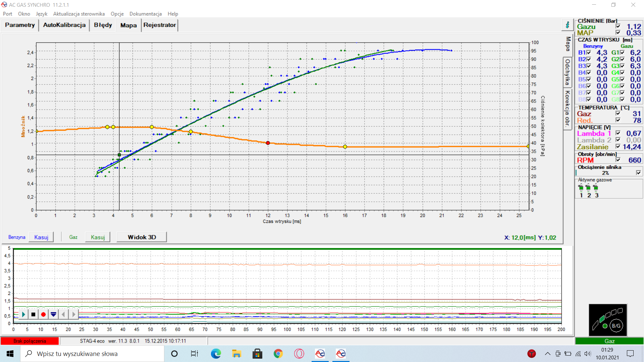This screenshot has height=362, width=644.
Task: Click active gas injector icon 3
Action: point(596,187)
